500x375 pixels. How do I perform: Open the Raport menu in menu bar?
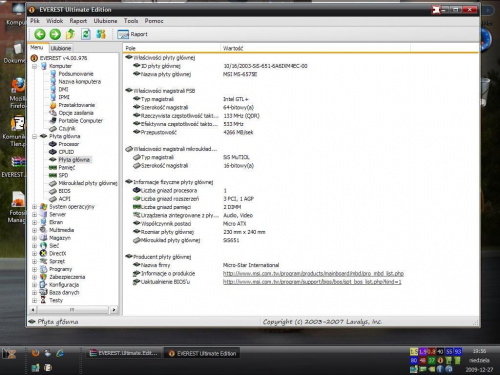[x=78, y=21]
